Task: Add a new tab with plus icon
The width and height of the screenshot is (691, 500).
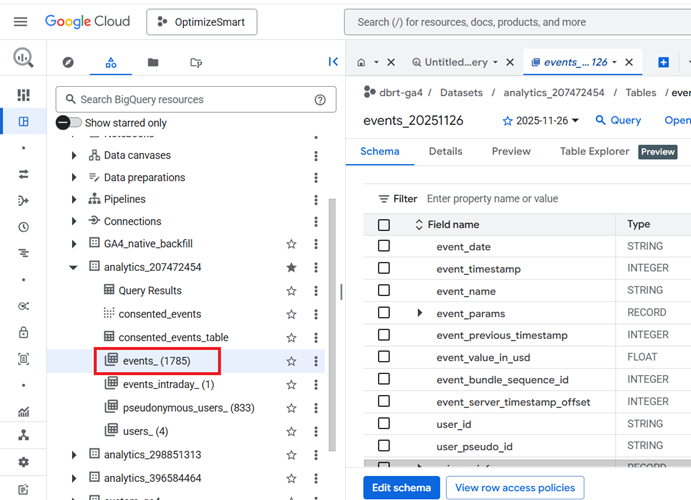Action: pos(663,62)
